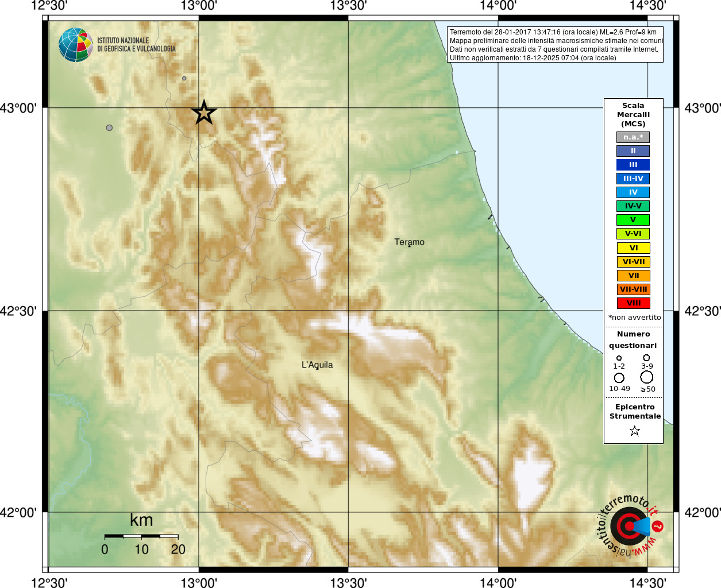721x588 pixels.
Task: Click the right 42°30' latitude label
Action: [703, 311]
